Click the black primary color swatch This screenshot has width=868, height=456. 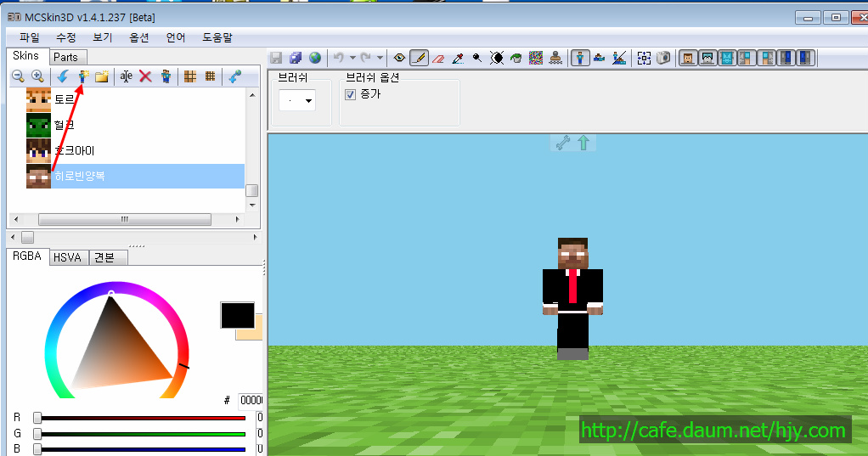click(x=238, y=315)
